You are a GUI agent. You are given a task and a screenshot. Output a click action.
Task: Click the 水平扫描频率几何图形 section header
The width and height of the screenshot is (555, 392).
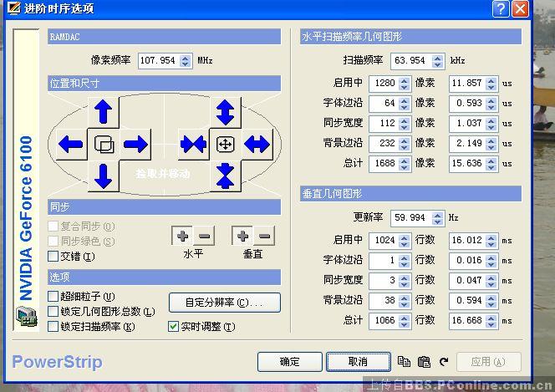click(x=410, y=37)
